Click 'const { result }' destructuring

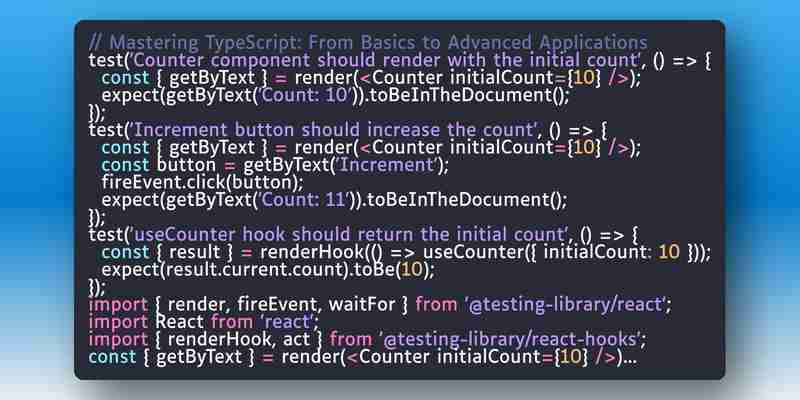coord(169,252)
